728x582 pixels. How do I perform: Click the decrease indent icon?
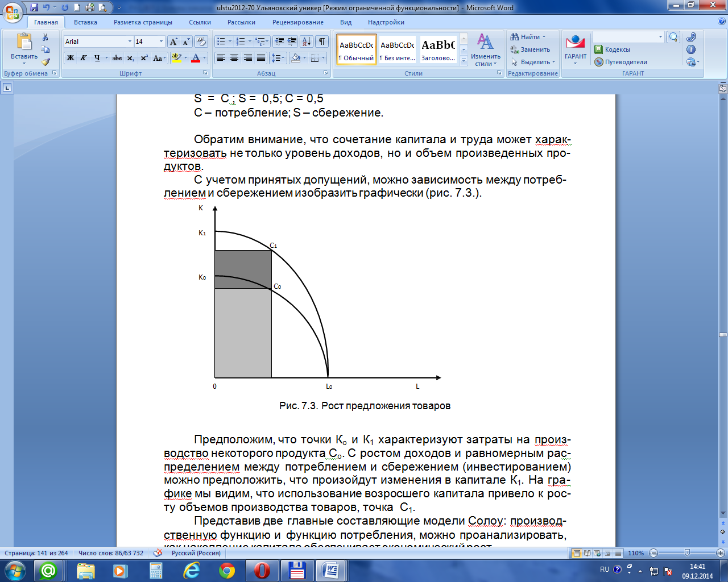point(279,41)
